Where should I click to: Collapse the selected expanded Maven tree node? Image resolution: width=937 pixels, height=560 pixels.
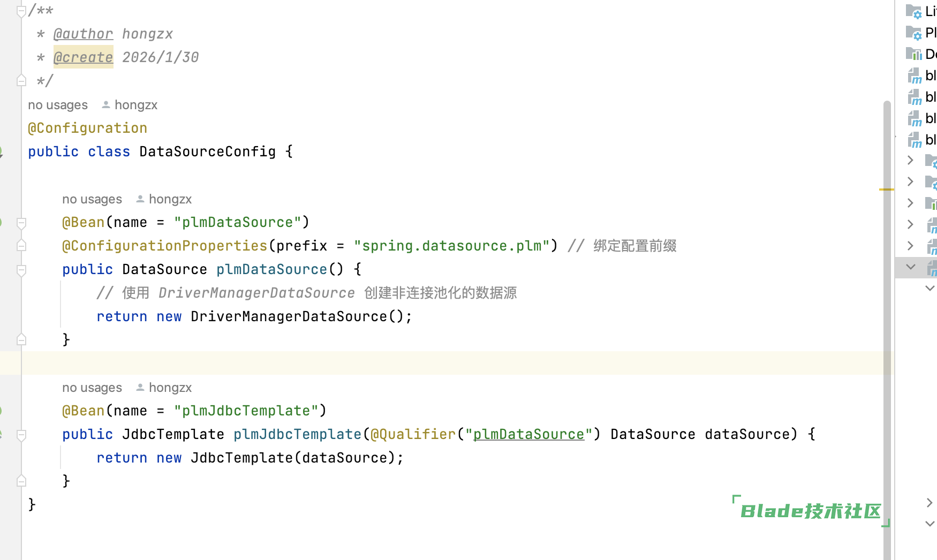coord(911,267)
